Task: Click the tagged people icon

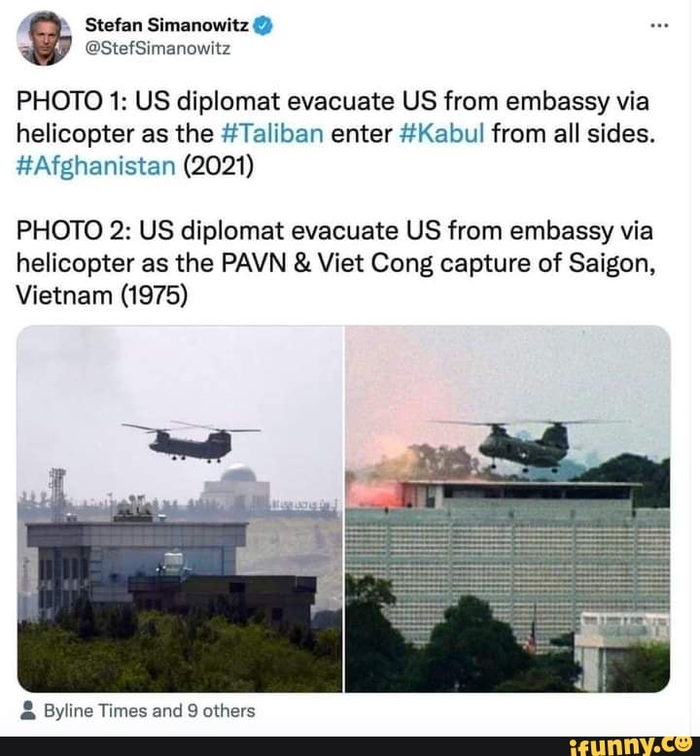Action: pos(28,710)
